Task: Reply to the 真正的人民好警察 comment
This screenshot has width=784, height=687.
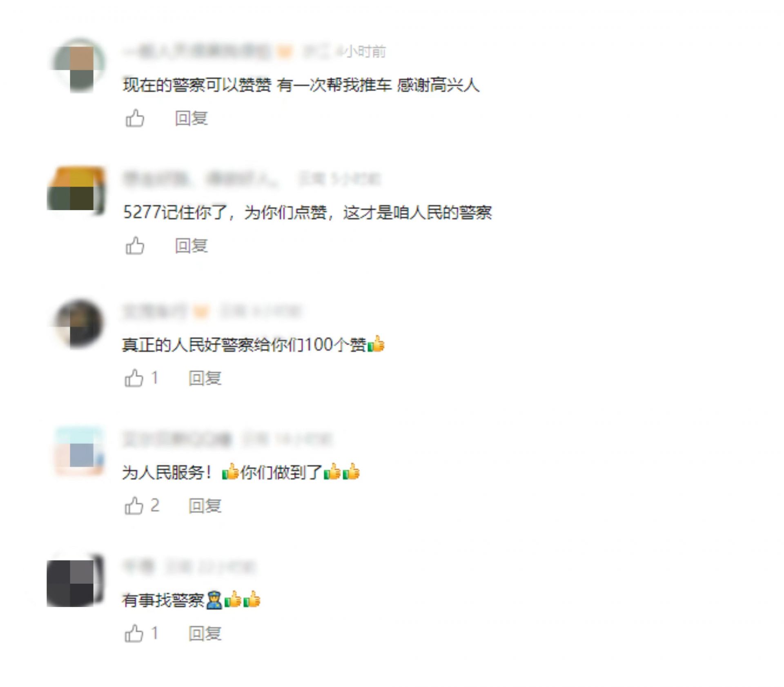Action: pyautogui.click(x=205, y=378)
